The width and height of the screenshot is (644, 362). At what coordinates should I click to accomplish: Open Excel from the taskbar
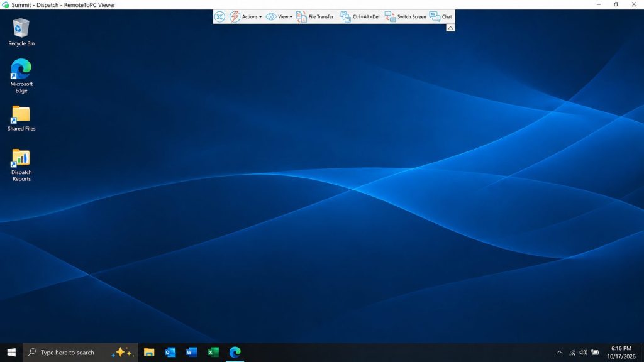pos(213,352)
